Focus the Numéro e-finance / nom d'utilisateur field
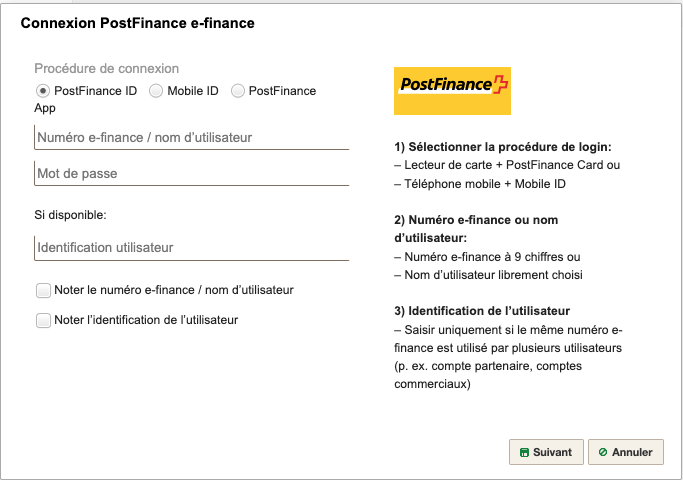Screen dimensions: 683x480 [x=192, y=137]
